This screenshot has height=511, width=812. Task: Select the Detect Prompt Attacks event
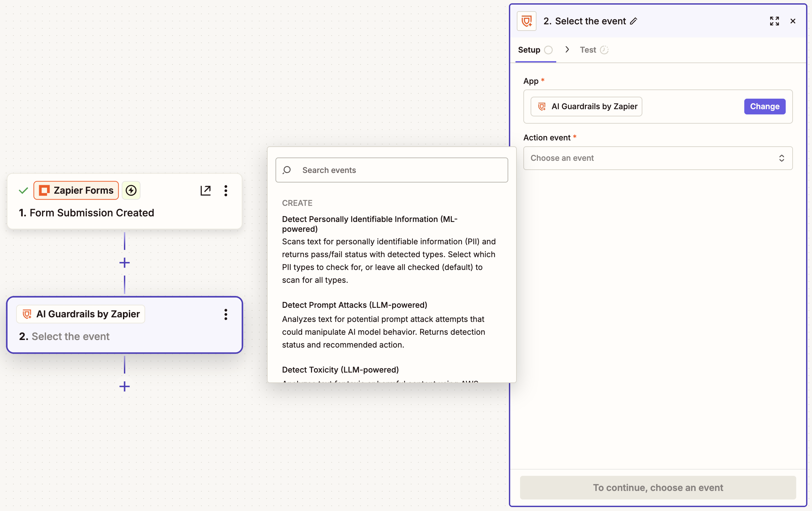354,304
